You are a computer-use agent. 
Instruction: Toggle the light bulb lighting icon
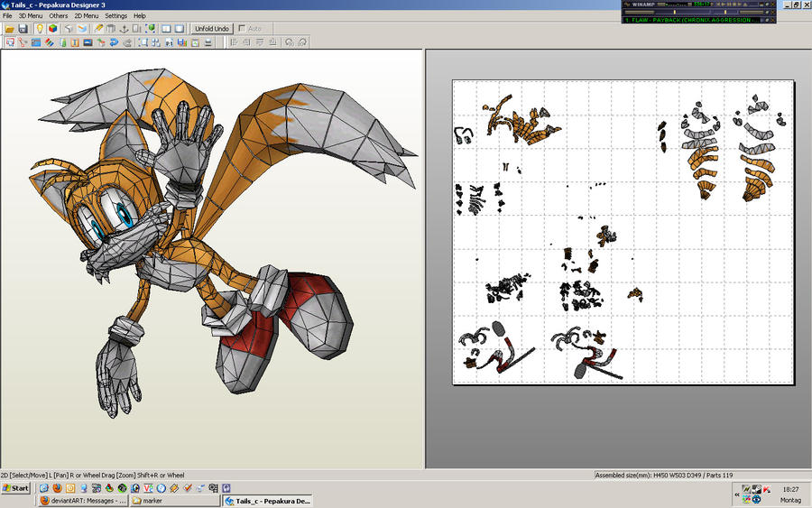coord(40,29)
